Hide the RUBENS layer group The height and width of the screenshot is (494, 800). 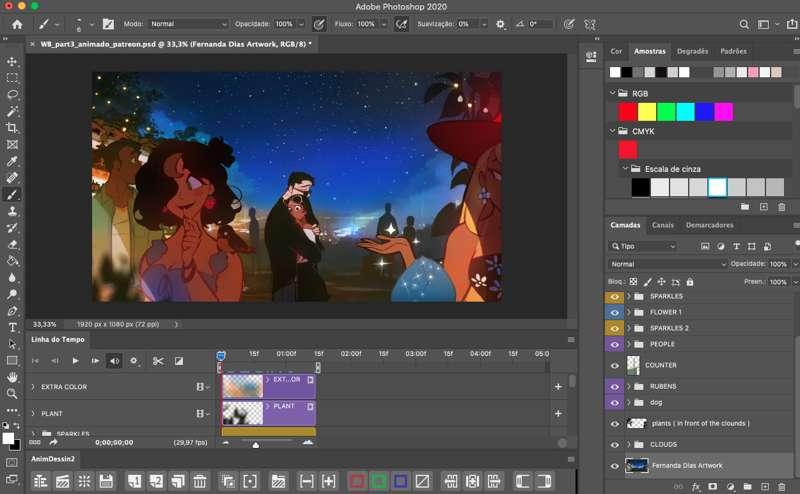(614, 387)
